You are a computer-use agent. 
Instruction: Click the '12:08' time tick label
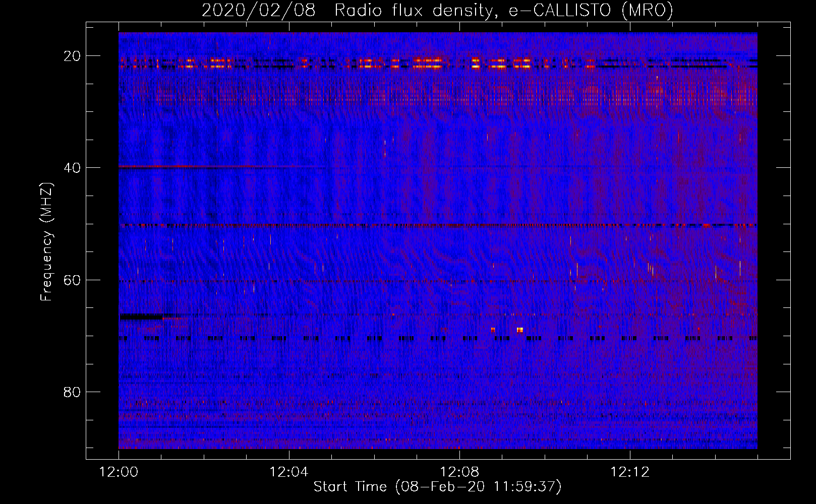point(459,472)
